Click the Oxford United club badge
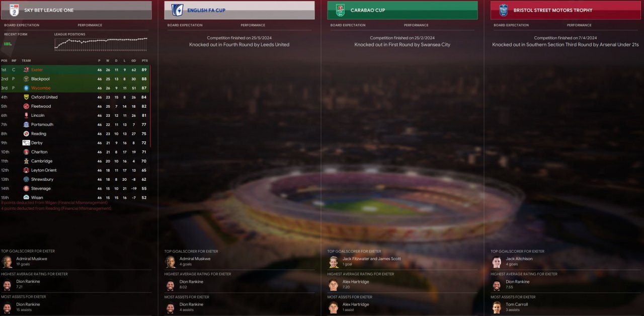 coord(26,97)
